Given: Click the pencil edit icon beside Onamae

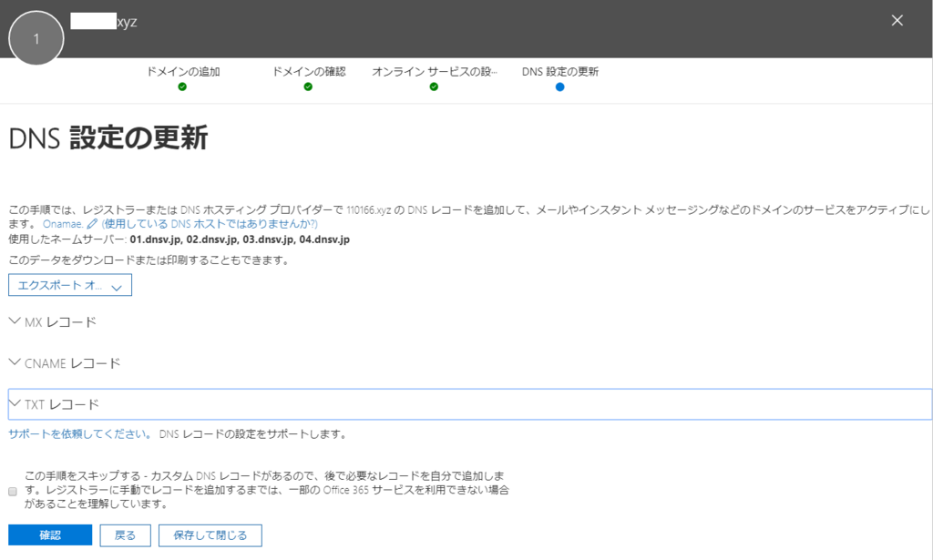Looking at the screenshot, I should coord(92,224).
